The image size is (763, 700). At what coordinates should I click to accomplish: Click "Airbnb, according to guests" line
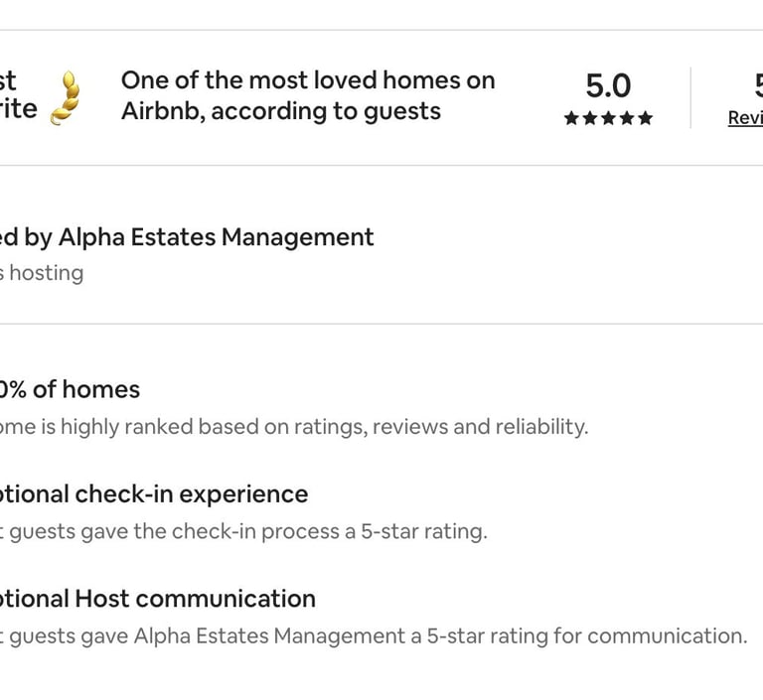click(281, 111)
